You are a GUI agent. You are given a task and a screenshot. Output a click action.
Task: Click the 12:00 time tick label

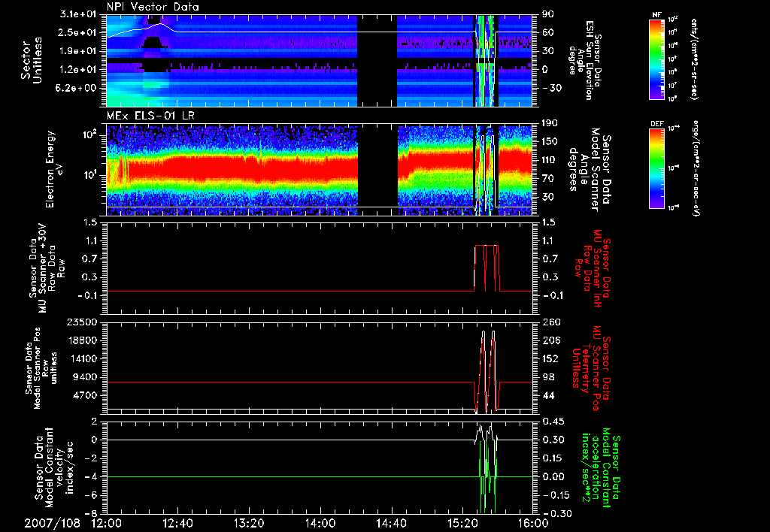pyautogui.click(x=107, y=523)
